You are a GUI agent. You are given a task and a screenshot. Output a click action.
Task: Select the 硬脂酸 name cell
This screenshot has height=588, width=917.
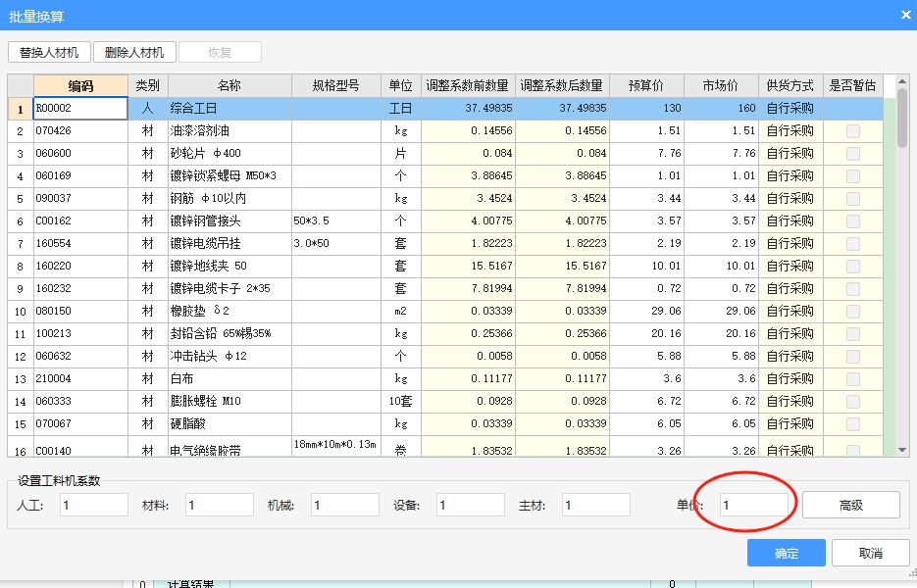tap(229, 423)
